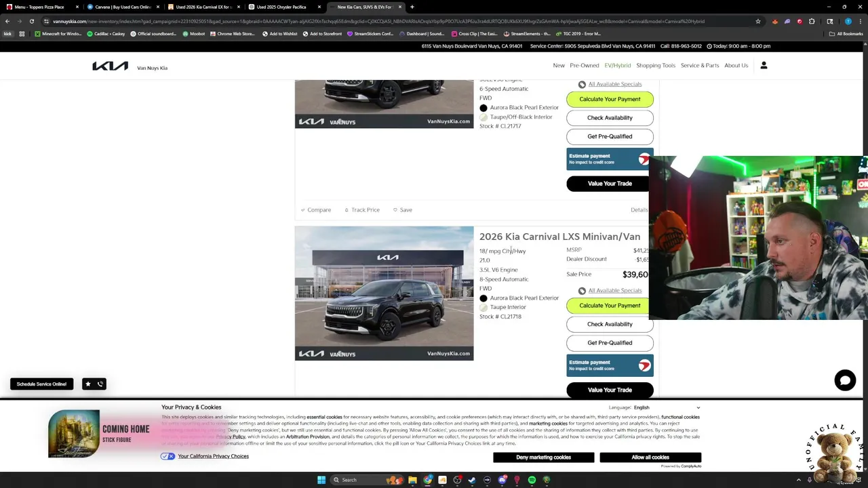Close the Toppers Pizza Place tab
The image size is (868, 488).
[x=77, y=7]
